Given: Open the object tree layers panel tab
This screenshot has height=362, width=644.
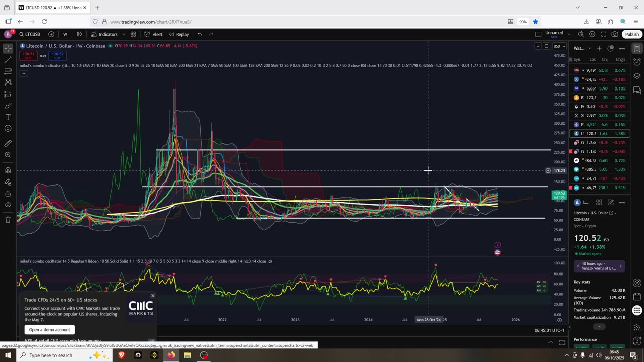Looking at the screenshot, I should coord(637,76).
